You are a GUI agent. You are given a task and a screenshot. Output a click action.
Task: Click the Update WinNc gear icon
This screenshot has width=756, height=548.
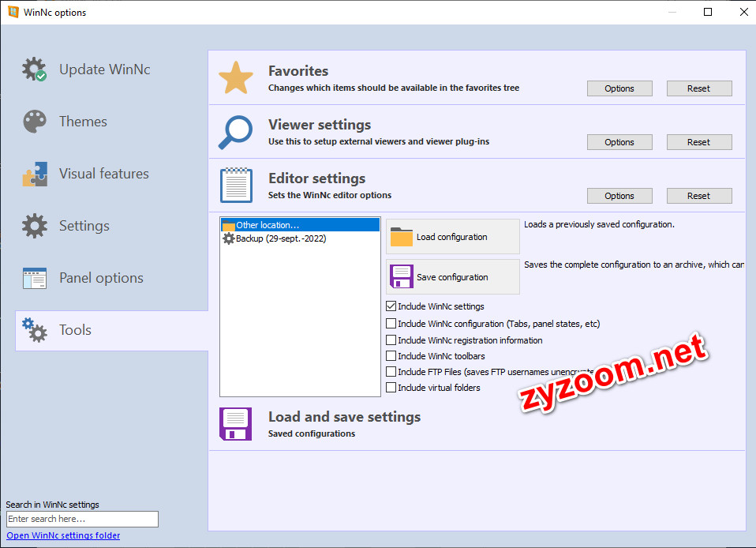click(x=34, y=69)
